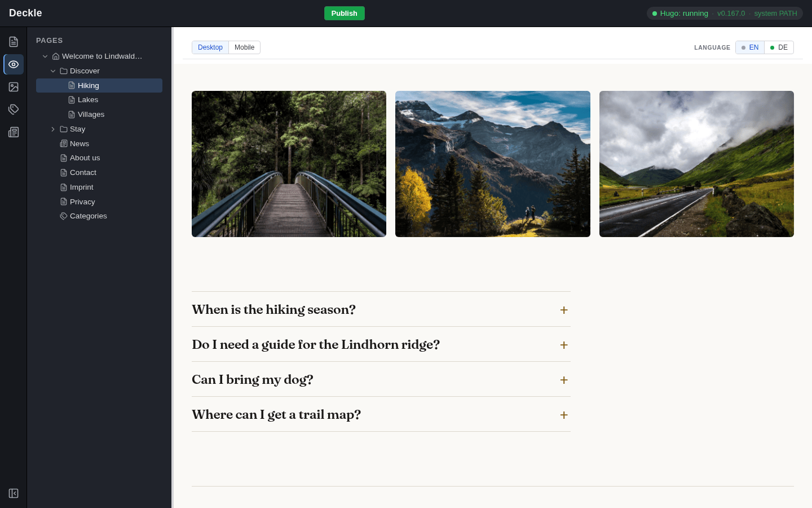This screenshot has height=508, width=812.
Task: Collapse the sidebar panel icon
Action: (x=14, y=493)
